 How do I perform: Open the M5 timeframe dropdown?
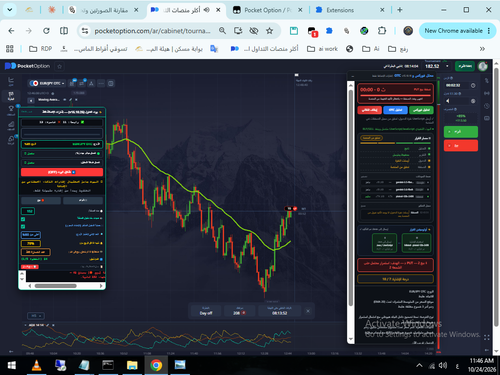36,315
